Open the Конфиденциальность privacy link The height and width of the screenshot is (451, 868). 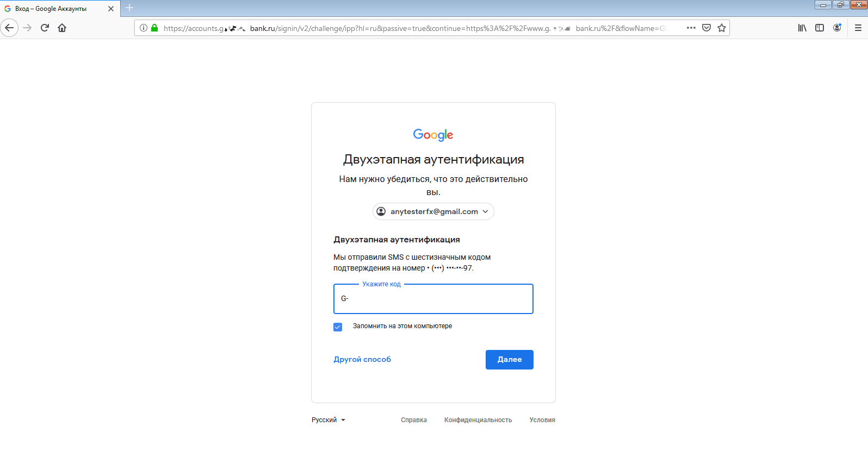[478, 420]
